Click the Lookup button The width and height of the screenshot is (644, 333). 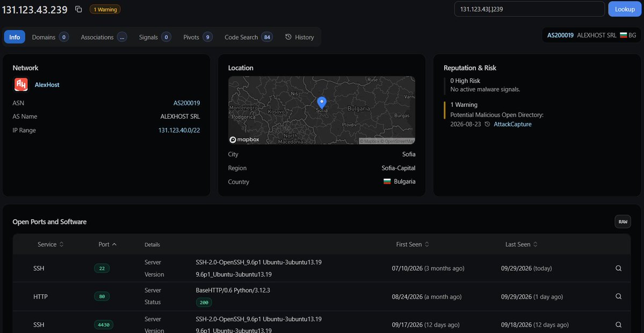pyautogui.click(x=625, y=9)
